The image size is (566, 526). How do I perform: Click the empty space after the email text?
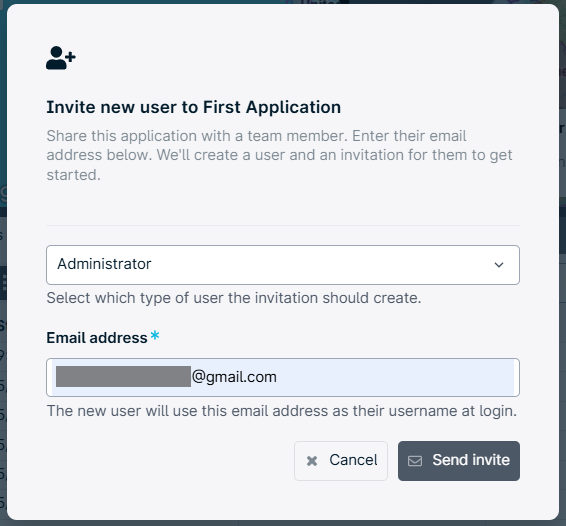coord(395,377)
